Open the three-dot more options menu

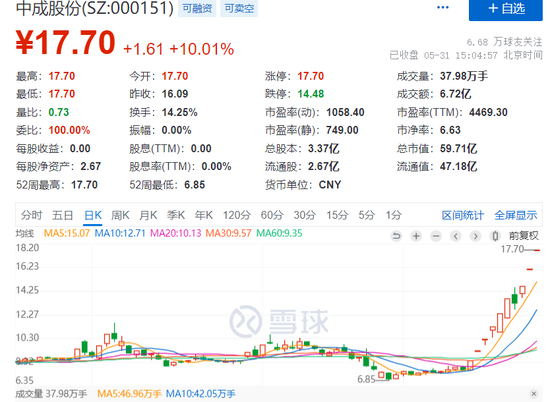click(443, 7)
